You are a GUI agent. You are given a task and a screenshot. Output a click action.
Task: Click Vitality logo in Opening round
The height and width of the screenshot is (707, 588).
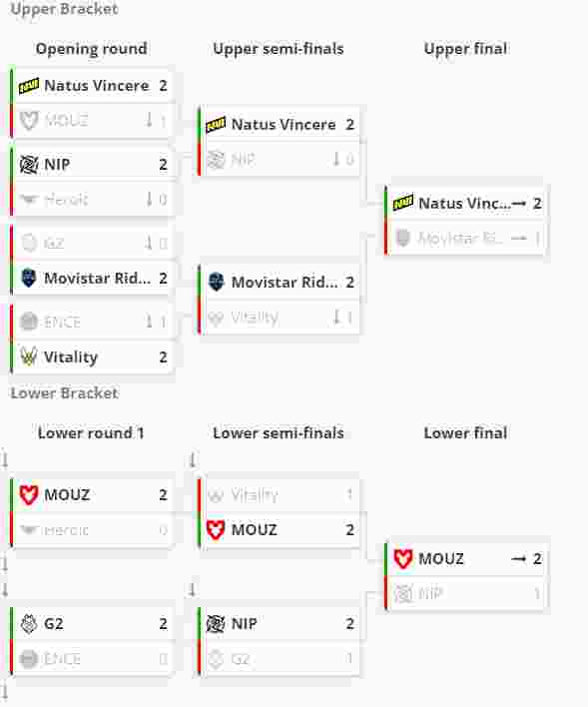coord(28,357)
